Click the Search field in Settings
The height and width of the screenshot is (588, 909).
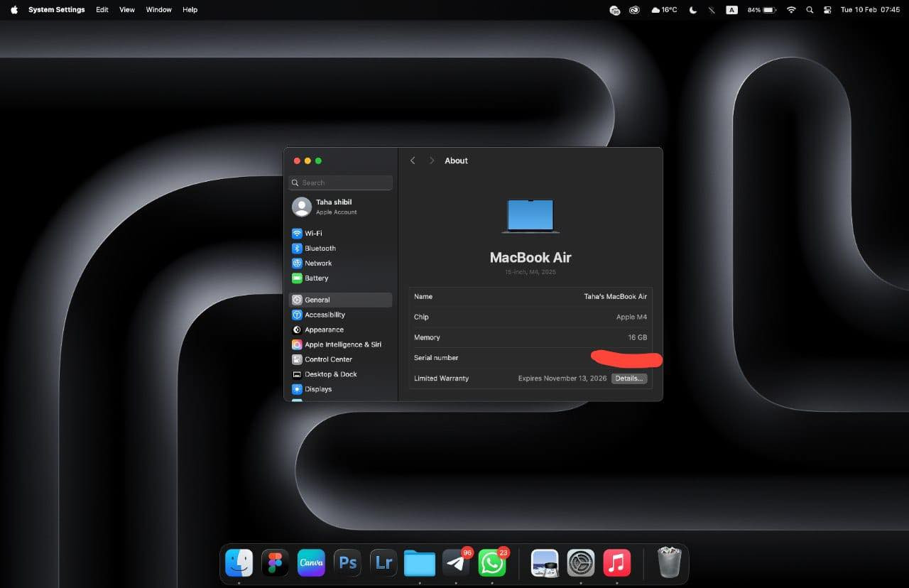[x=341, y=183]
